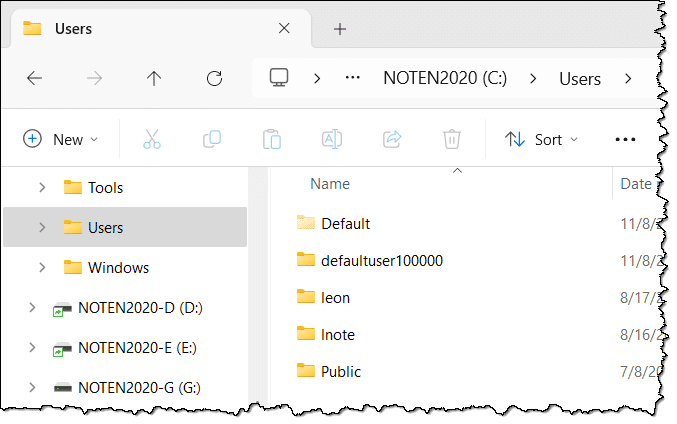Image resolution: width=677 pixels, height=424 pixels.
Task: Open the Sort dropdown menu
Action: coord(541,139)
